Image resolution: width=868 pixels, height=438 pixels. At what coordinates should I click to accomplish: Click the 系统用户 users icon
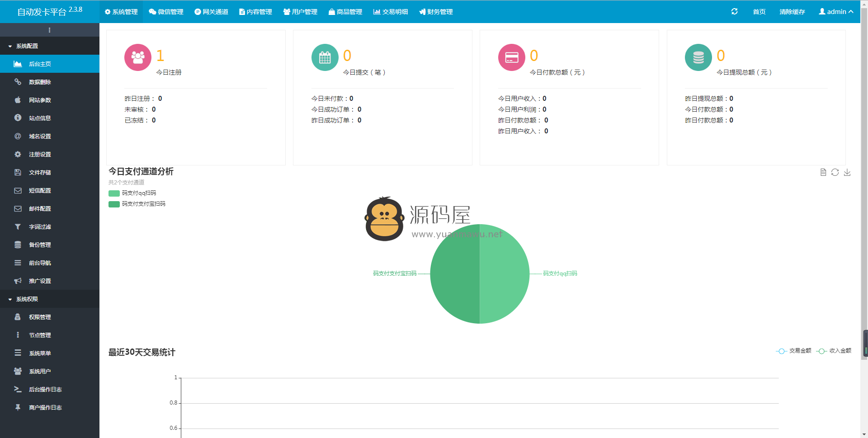18,371
